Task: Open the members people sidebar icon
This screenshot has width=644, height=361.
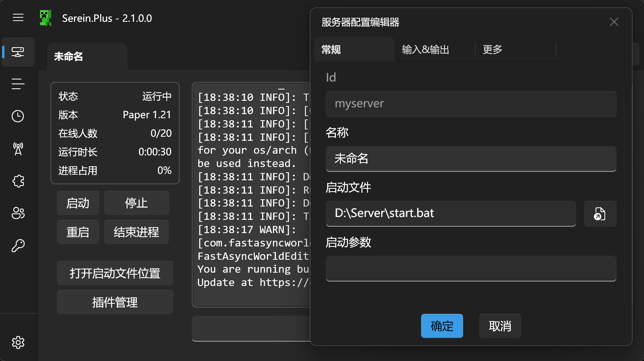Action: 18,213
